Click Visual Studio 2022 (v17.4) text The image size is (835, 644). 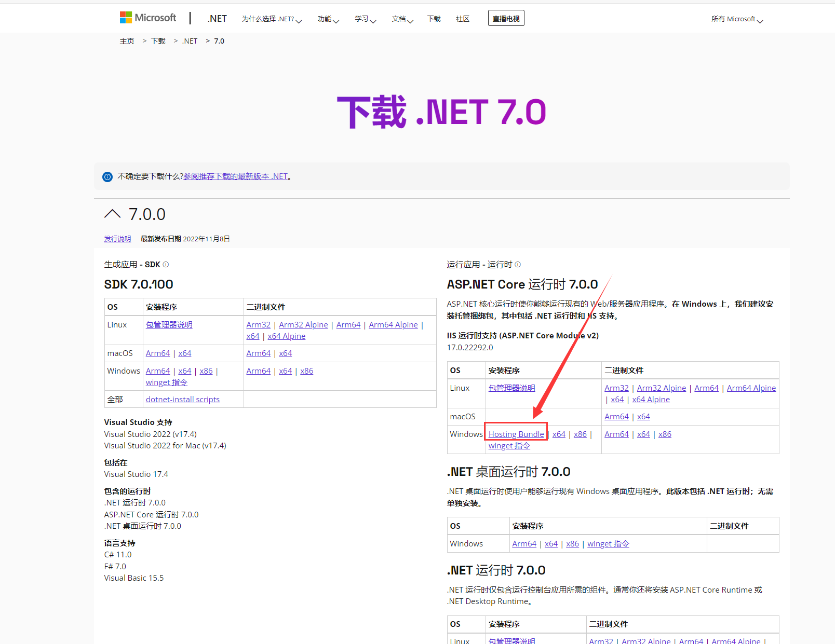coord(150,434)
